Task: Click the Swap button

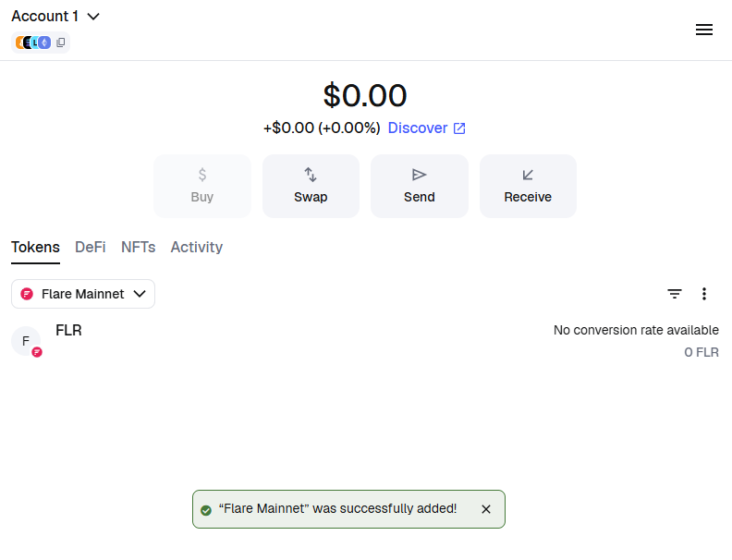Action: [311, 186]
